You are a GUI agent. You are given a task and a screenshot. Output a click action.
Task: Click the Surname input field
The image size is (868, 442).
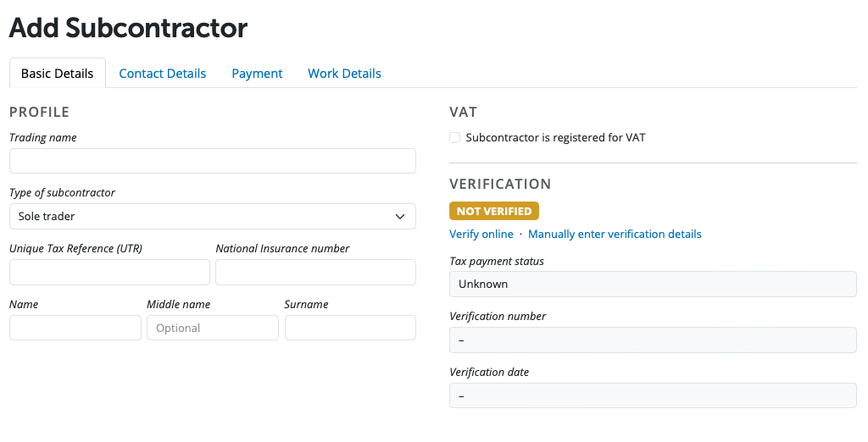click(350, 328)
